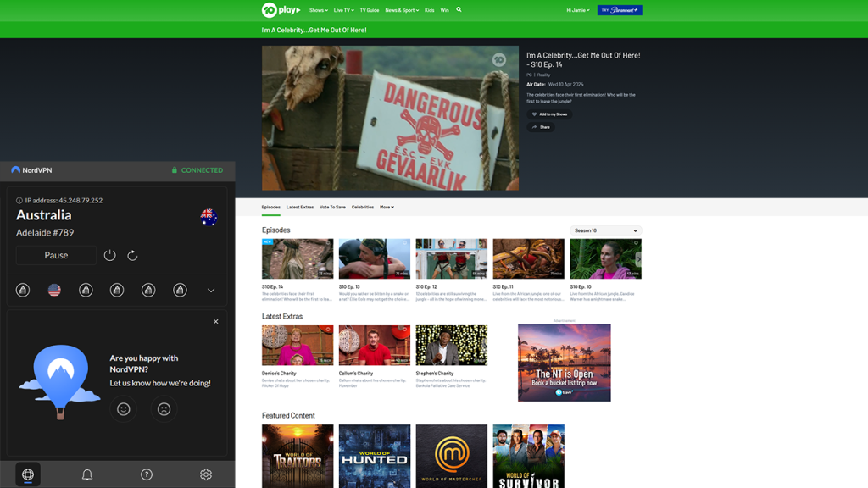Click the sad face feedback icon
Viewport: 868px width, 488px height.
[x=164, y=409]
